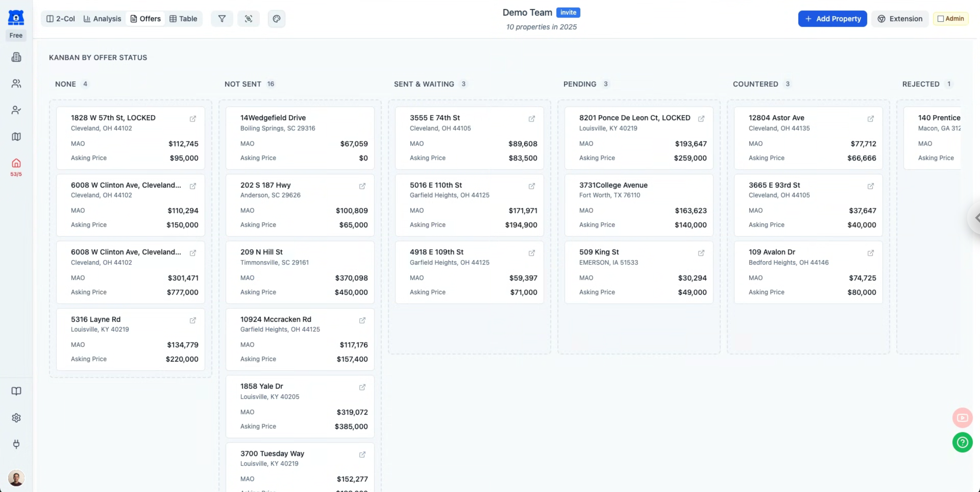Expand the collapsed right side panel arrow
980x492 pixels.
(976, 218)
